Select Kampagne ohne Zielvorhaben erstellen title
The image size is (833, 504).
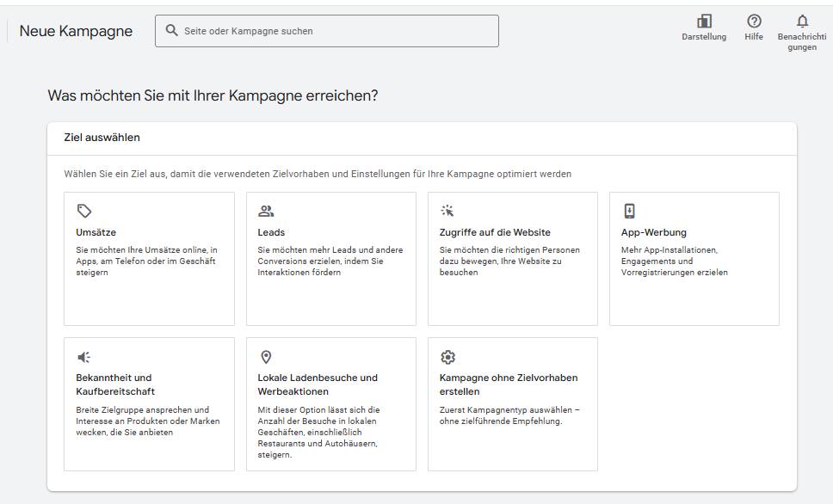pyautogui.click(x=509, y=384)
